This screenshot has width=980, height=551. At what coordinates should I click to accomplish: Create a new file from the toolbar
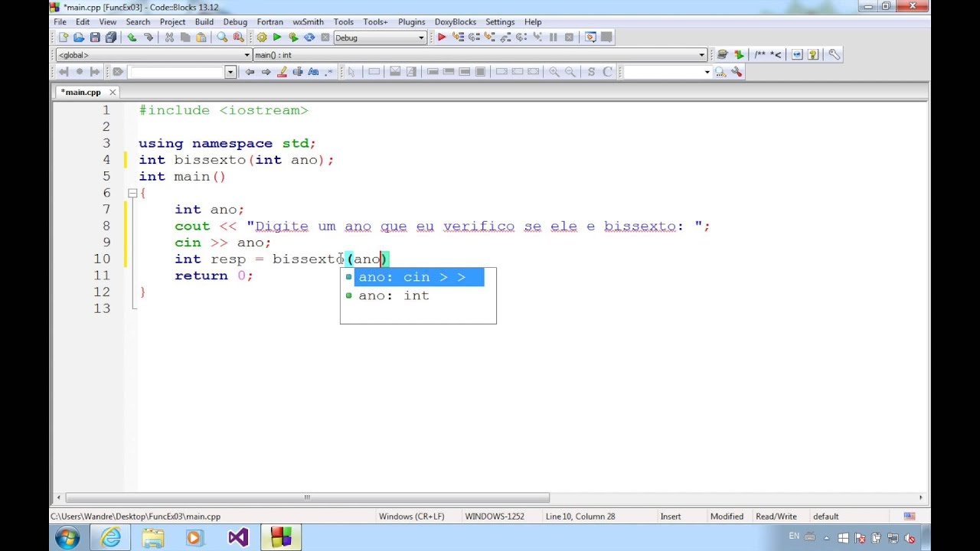click(x=63, y=37)
